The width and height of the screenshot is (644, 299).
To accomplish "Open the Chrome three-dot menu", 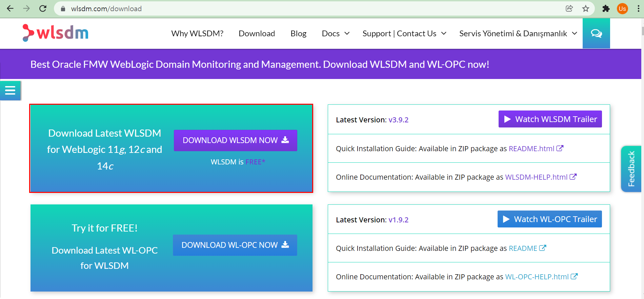I will (x=638, y=8).
